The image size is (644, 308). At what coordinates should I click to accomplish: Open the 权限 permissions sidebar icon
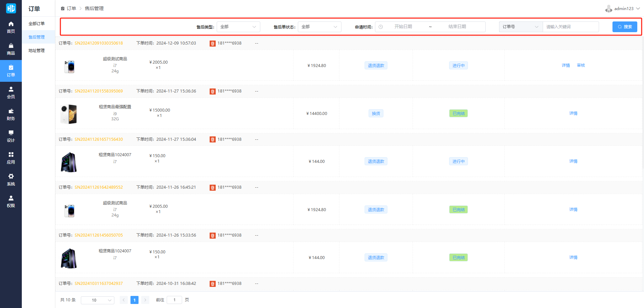[x=11, y=201]
